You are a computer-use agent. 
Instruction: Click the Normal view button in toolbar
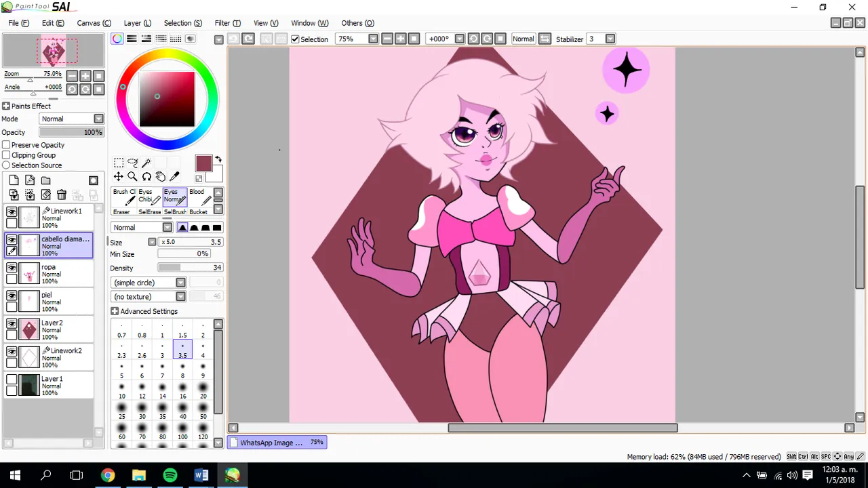click(x=523, y=39)
